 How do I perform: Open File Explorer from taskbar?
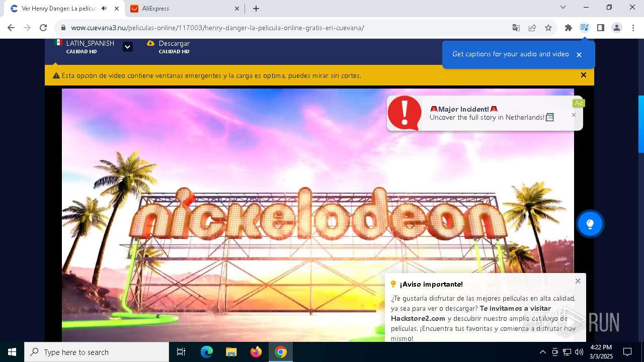[231, 352]
